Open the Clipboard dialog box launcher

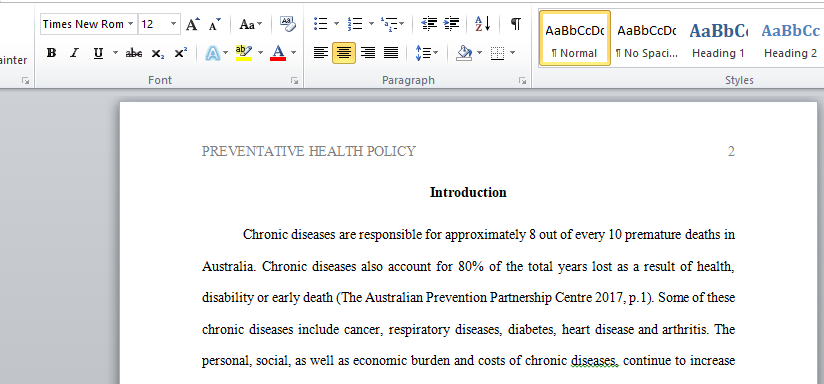[25, 81]
